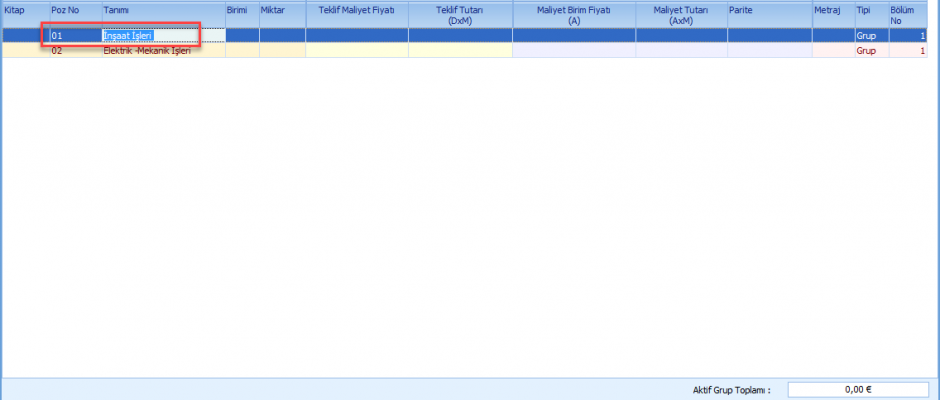
Task: Click Grup type cell in row 02
Action: tap(868, 50)
